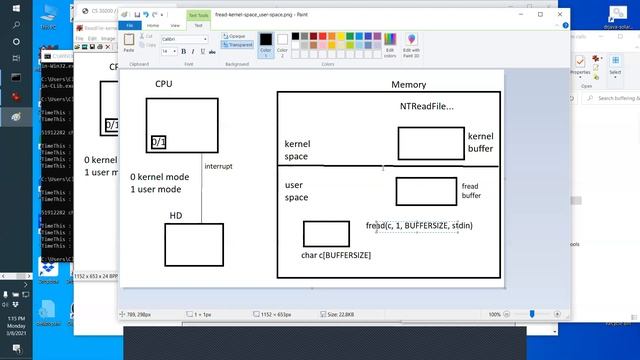The image size is (640, 360).
Task: Click the zoom slider handle in Paint
Action: 532,314
